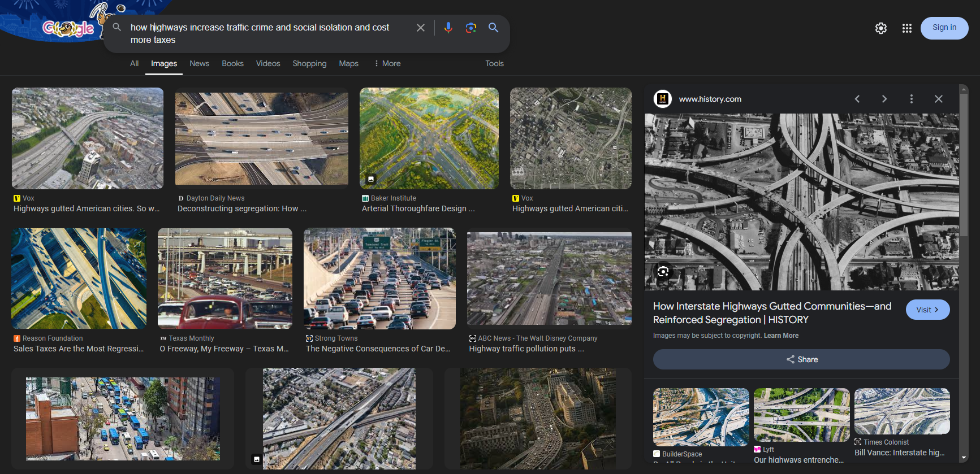
Task: Open the large black-and-white interchange preview image
Action: click(x=801, y=202)
